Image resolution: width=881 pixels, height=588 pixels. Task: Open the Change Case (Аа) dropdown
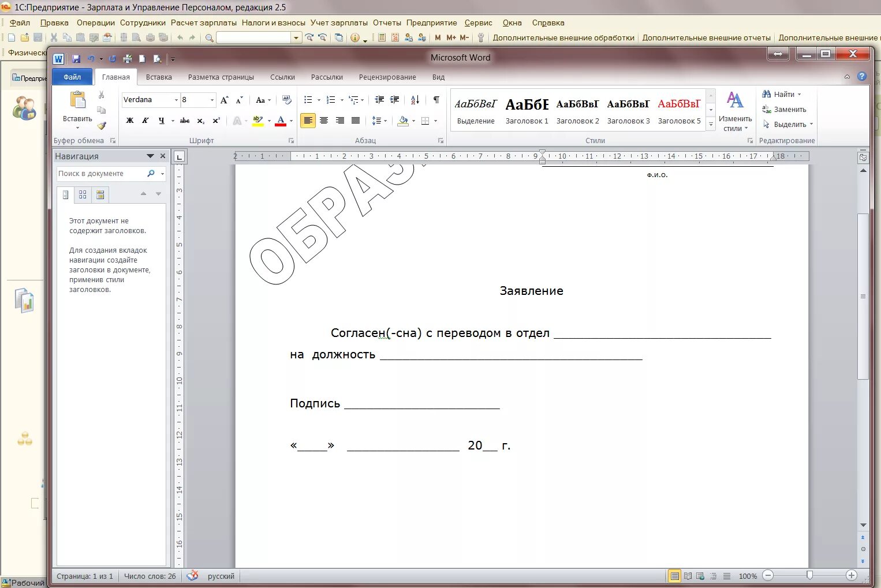[x=263, y=100]
